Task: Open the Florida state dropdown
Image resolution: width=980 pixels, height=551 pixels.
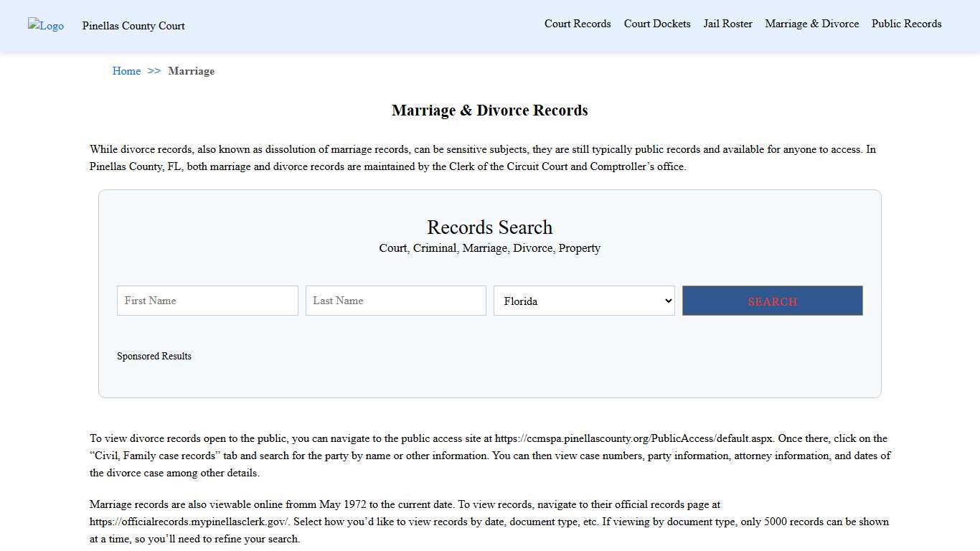Action: point(584,301)
